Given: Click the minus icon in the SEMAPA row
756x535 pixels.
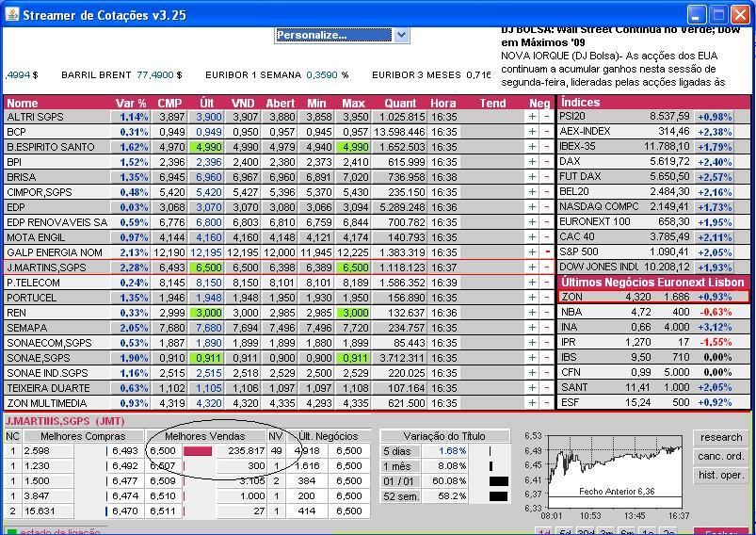Looking at the screenshot, I should [x=547, y=328].
